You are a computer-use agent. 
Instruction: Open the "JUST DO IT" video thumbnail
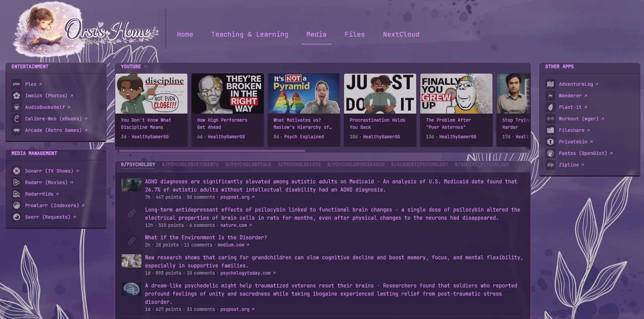pyautogui.click(x=380, y=94)
